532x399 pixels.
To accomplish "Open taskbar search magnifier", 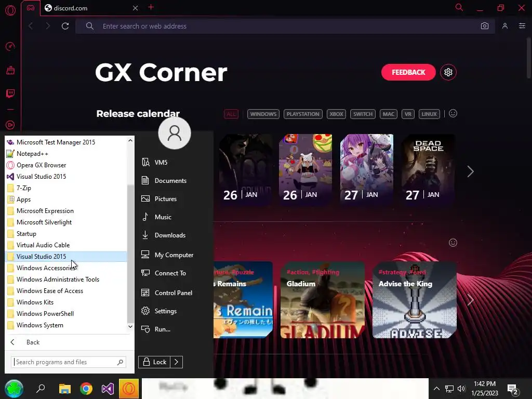I will click(41, 389).
